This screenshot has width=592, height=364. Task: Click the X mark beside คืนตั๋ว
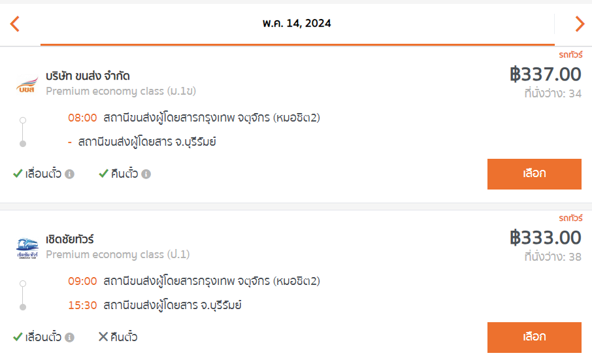[103, 337]
